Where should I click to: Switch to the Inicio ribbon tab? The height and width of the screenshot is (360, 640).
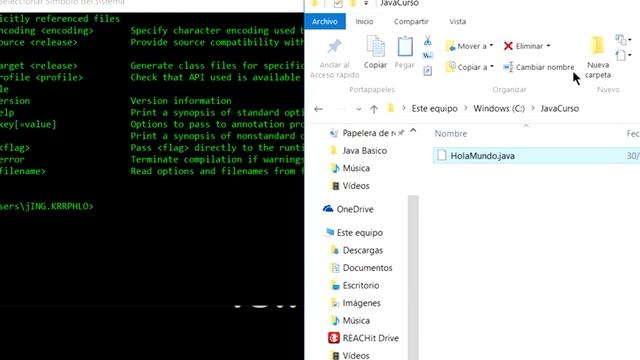coord(364,21)
